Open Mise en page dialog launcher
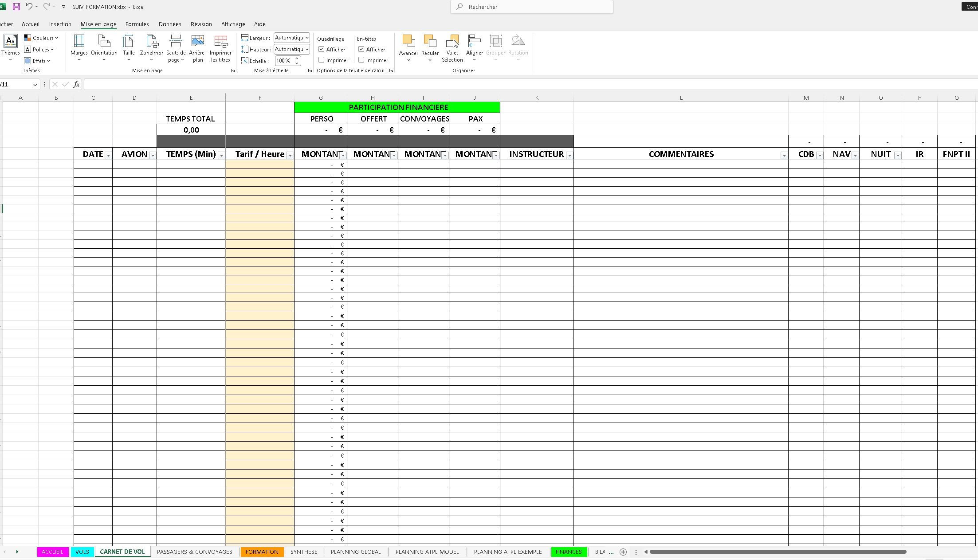The width and height of the screenshot is (978, 560). [233, 70]
